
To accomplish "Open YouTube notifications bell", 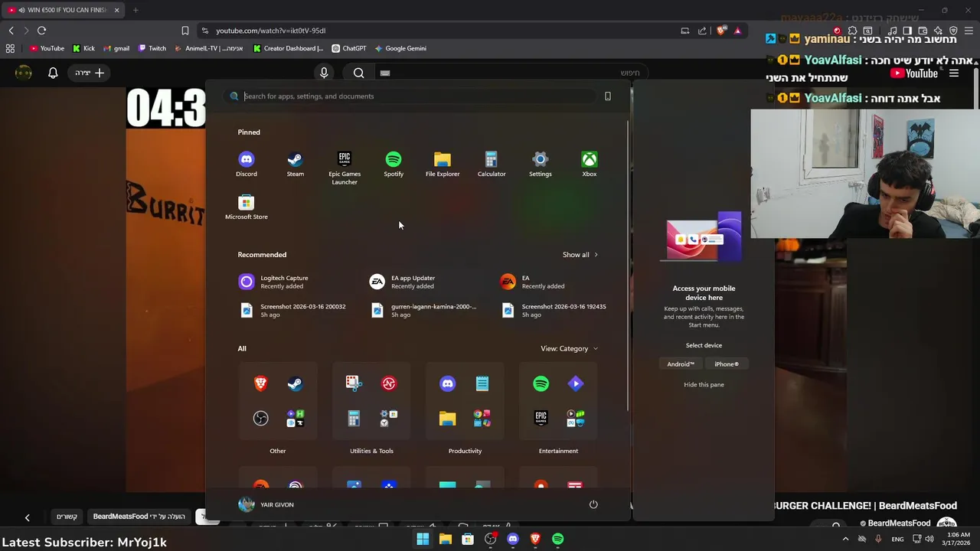I will pyautogui.click(x=53, y=73).
